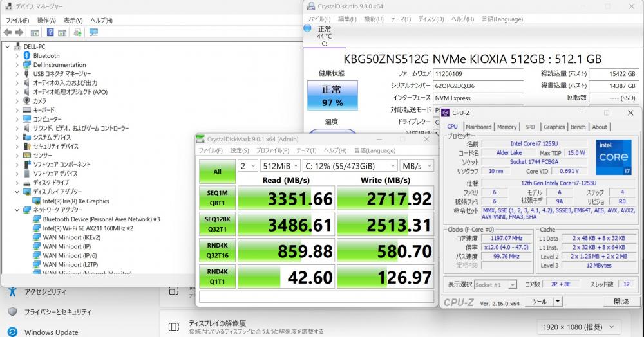This screenshot has width=644, height=337.
Task: Click the serial number field 62OPG9JJQJ36
Action: [478, 86]
